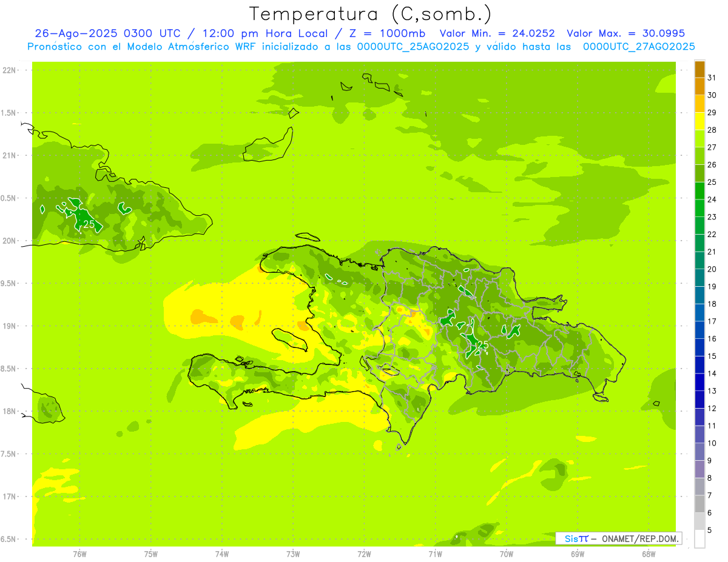Click the '0000UTC_25AGO2025' initialization time text

pyautogui.click(x=413, y=47)
